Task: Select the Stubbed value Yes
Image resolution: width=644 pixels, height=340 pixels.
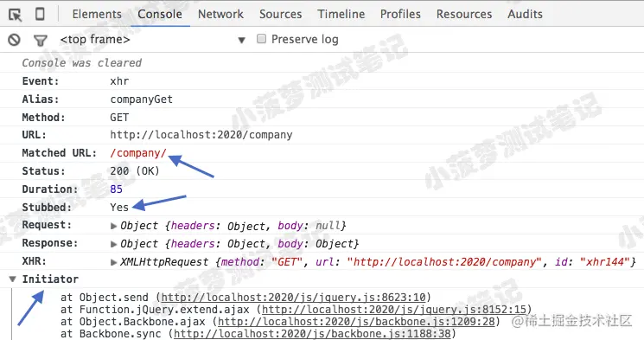Action: (x=119, y=208)
